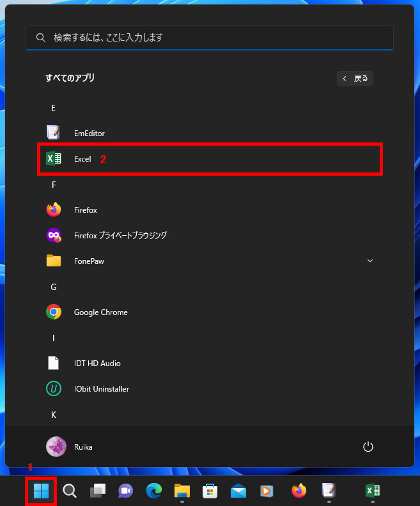Open Google Chrome from the list

(100, 312)
